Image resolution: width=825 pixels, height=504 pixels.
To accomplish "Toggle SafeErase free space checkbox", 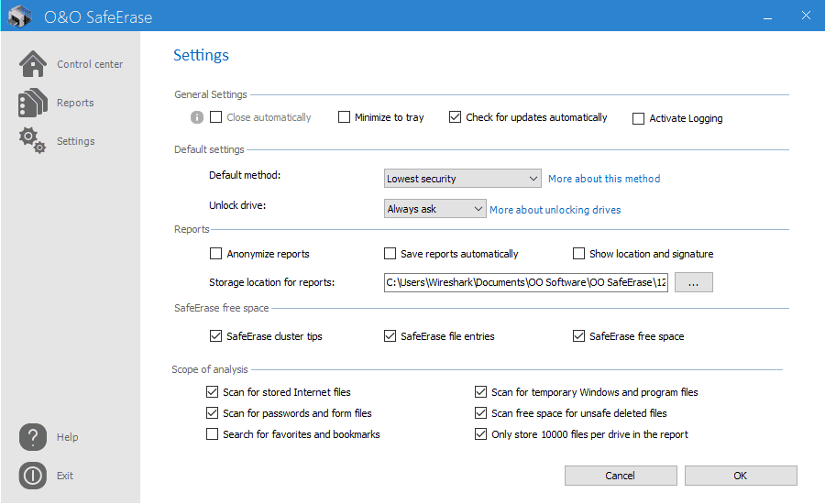I will click(578, 335).
